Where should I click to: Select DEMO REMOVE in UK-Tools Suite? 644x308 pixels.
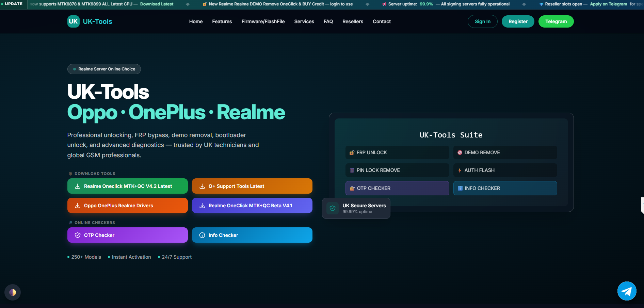click(x=505, y=152)
